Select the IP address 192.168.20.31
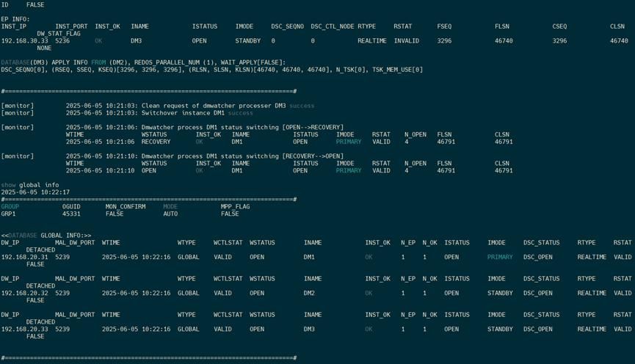This screenshot has height=364, width=635. tap(24, 257)
